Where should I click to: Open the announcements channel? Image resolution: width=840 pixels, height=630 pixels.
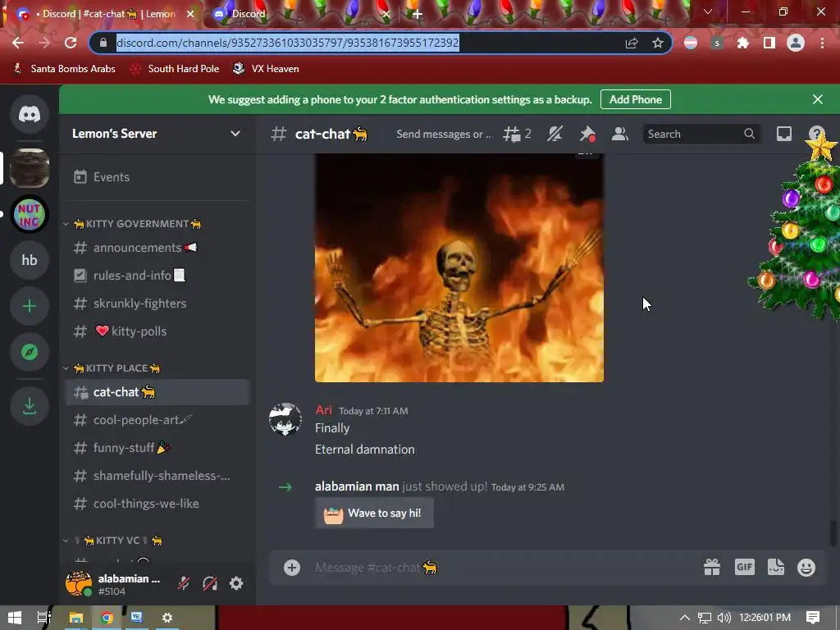(157, 248)
